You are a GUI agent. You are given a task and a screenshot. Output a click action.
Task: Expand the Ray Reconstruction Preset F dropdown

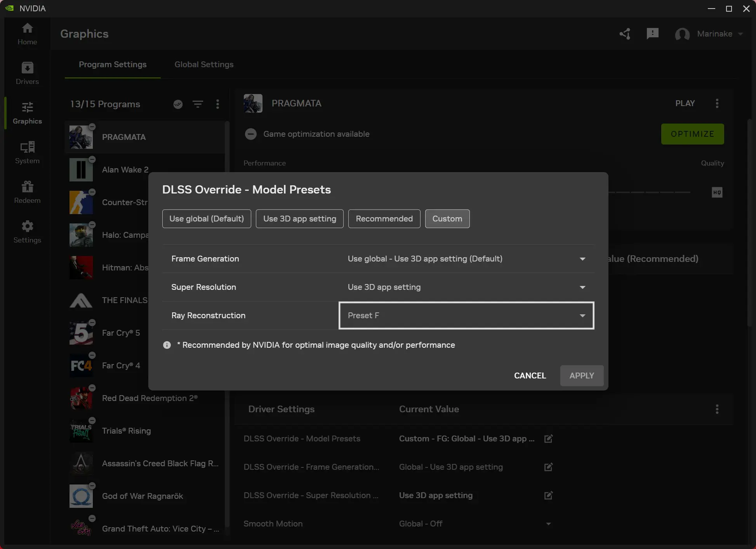pos(466,315)
